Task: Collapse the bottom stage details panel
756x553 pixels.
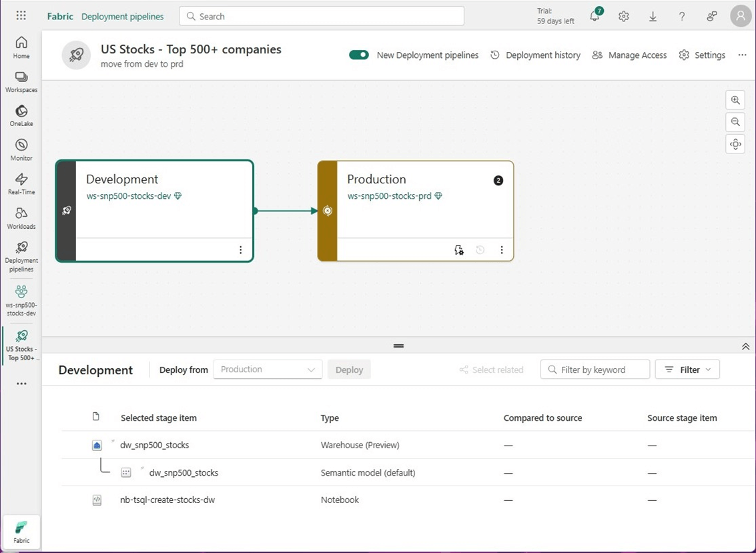Action: coord(745,346)
